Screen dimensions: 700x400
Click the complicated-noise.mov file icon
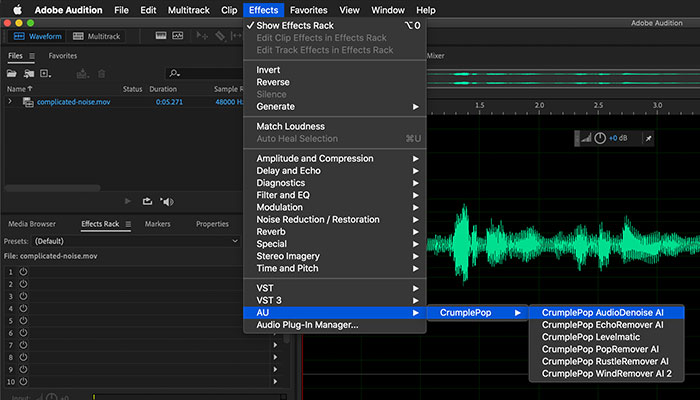pos(28,102)
